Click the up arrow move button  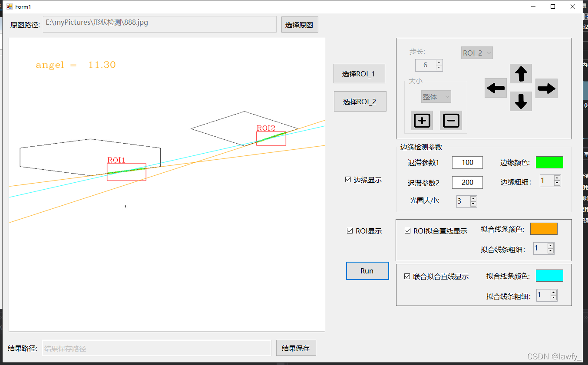coord(521,74)
